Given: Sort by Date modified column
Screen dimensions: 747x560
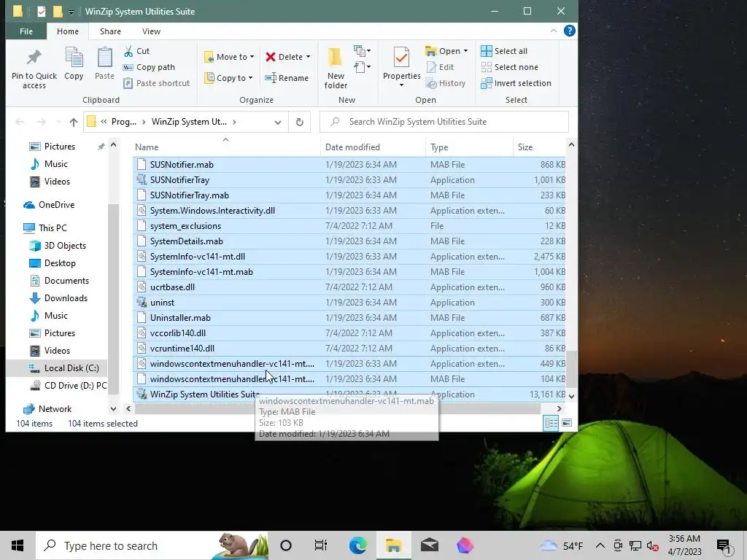Looking at the screenshot, I should click(373, 147).
